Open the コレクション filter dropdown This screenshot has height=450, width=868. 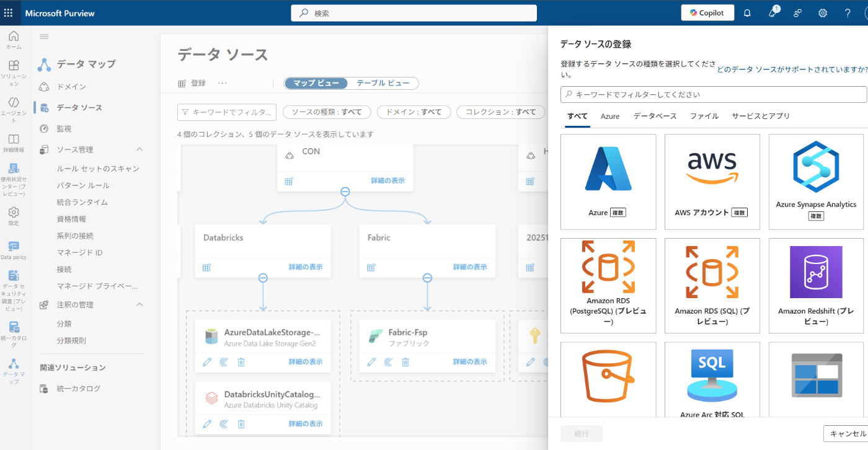pyautogui.click(x=501, y=112)
